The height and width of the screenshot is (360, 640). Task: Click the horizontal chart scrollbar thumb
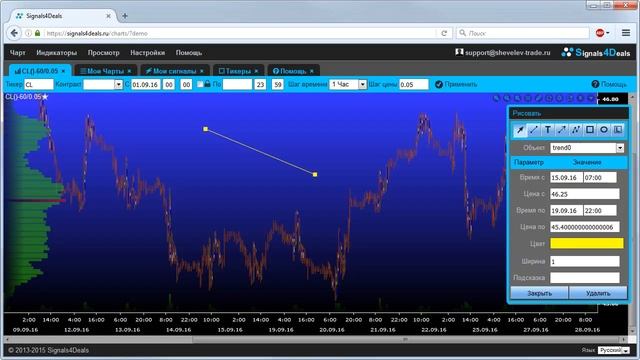pos(405,339)
